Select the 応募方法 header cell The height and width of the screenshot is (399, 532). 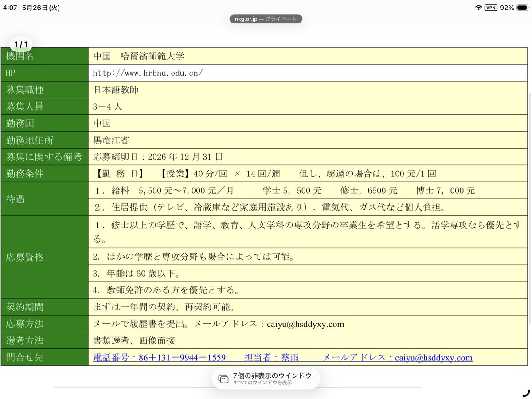[x=44, y=324]
